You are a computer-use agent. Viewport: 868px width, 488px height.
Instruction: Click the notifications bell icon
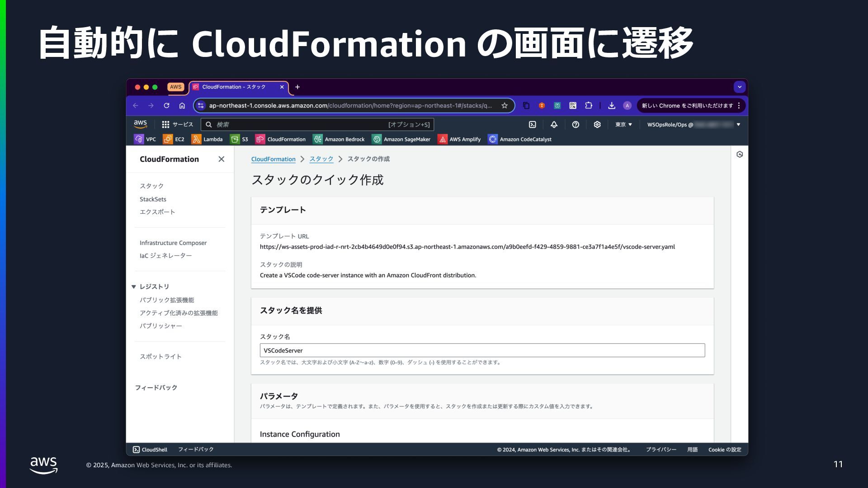point(554,125)
